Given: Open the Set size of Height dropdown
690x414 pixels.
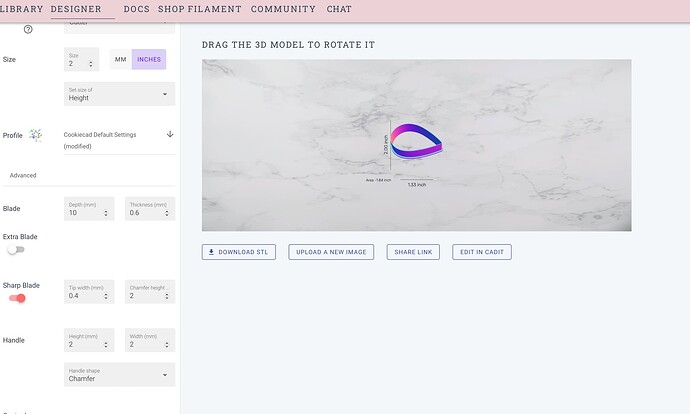Looking at the screenshot, I should coord(119,94).
